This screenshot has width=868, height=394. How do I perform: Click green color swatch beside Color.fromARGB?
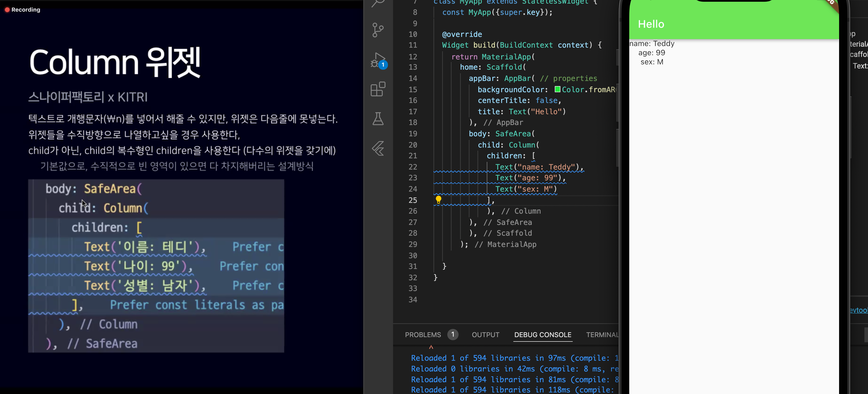557,89
